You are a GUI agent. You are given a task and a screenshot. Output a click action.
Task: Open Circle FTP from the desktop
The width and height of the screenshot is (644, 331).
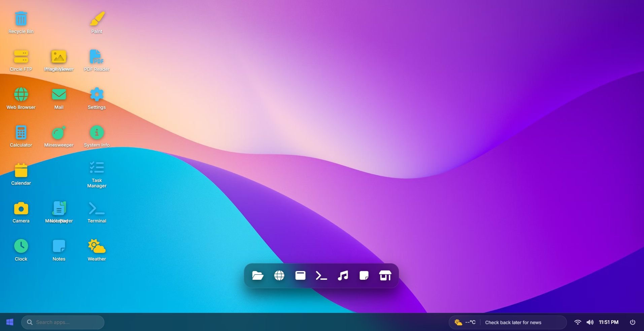pyautogui.click(x=21, y=60)
